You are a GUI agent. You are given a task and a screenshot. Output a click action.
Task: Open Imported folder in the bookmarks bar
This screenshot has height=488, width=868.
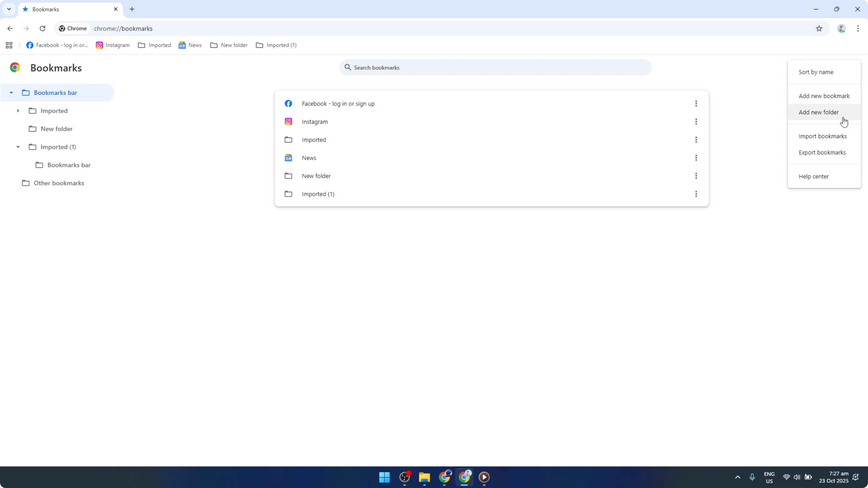[x=154, y=45]
